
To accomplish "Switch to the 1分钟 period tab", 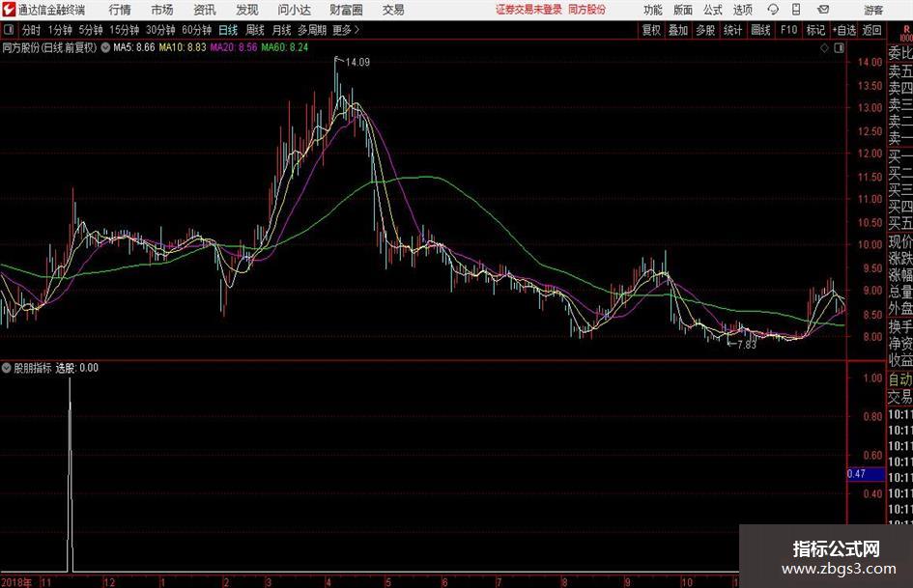I will tap(60, 30).
